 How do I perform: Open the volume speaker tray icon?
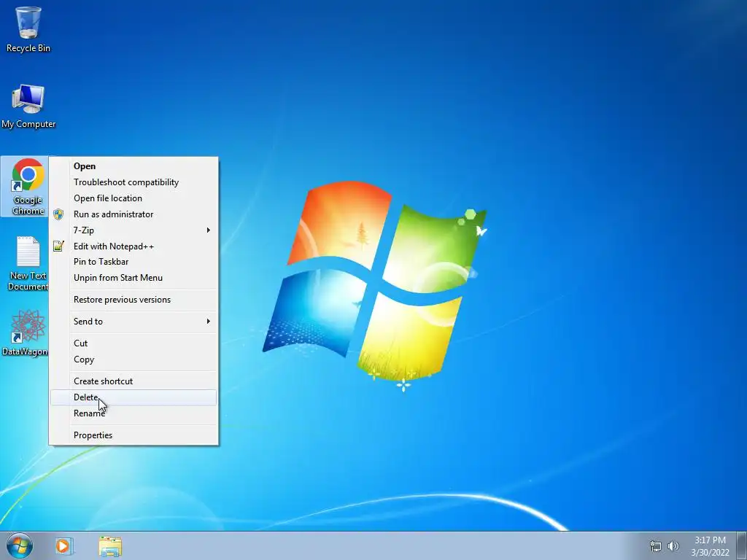[x=673, y=546]
